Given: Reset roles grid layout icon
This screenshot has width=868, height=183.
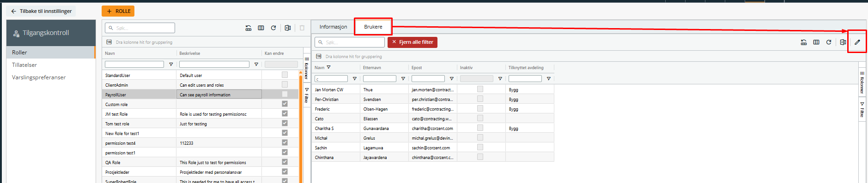Looking at the screenshot, I should click(249, 28).
